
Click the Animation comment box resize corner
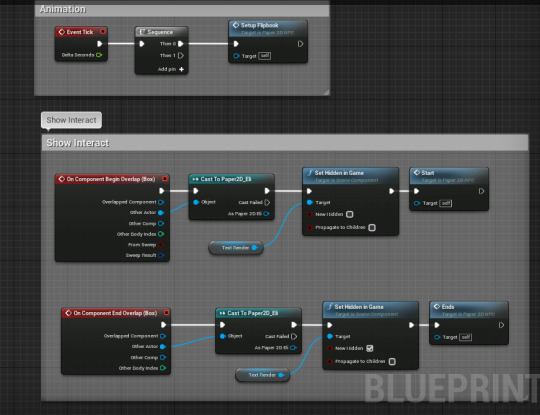tap(326, 92)
